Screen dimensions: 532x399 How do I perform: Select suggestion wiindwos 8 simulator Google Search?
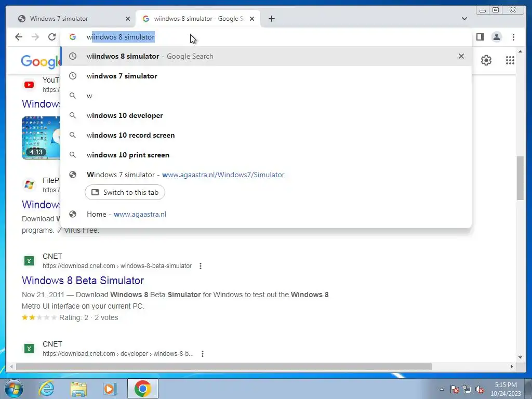[266, 56]
